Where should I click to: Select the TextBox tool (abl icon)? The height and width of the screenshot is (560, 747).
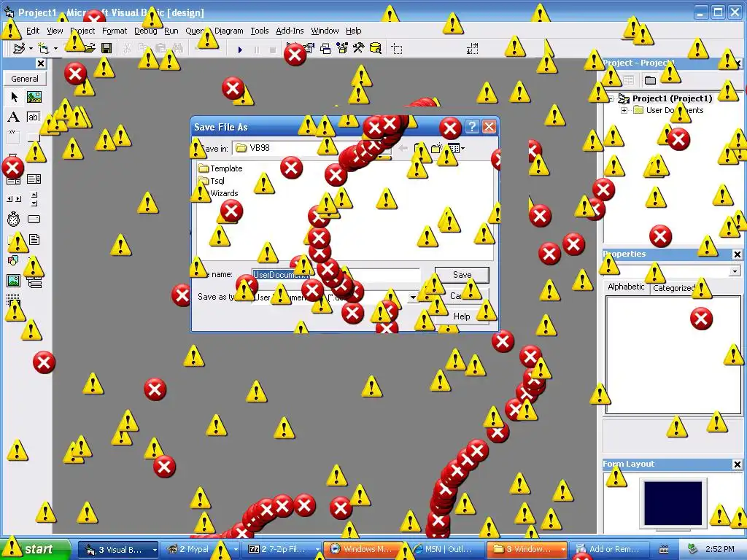pyautogui.click(x=34, y=117)
